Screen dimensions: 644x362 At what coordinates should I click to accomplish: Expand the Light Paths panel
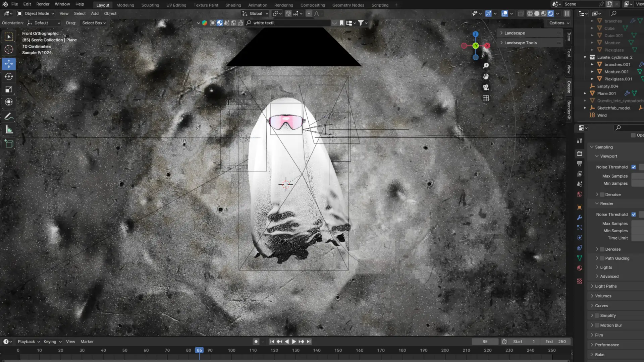tap(606, 286)
